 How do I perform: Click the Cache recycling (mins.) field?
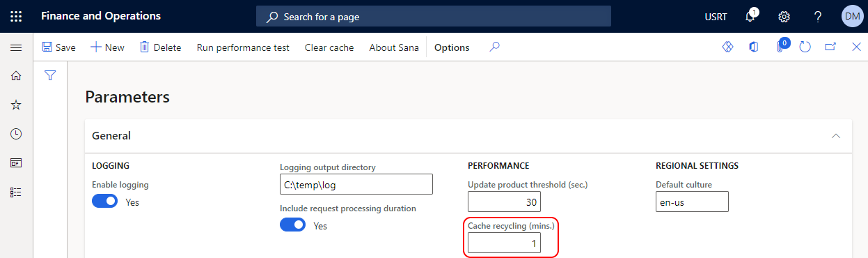504,243
